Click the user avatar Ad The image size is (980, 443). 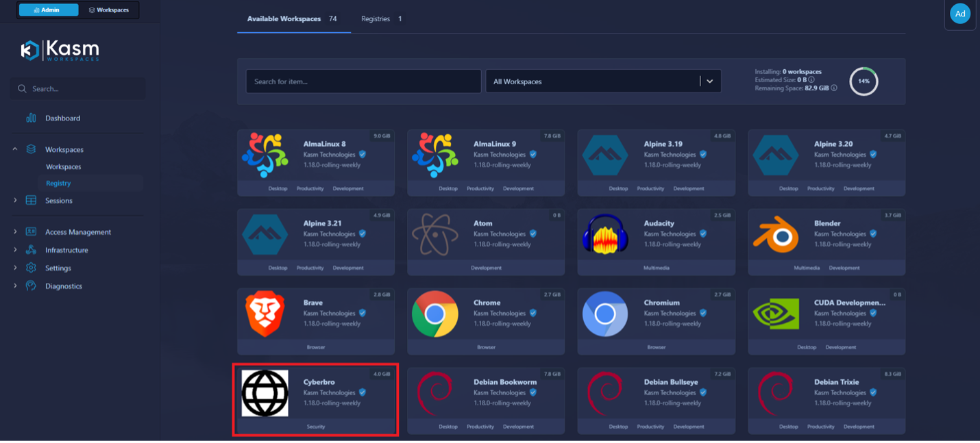tap(960, 14)
